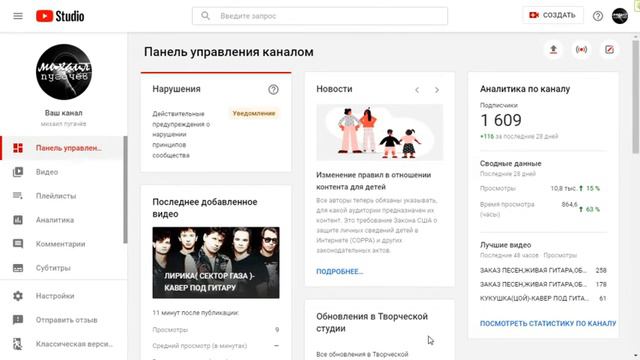Click the Время просмотра 864,6 row
This screenshot has height=360, width=640.
pyautogui.click(x=540, y=209)
